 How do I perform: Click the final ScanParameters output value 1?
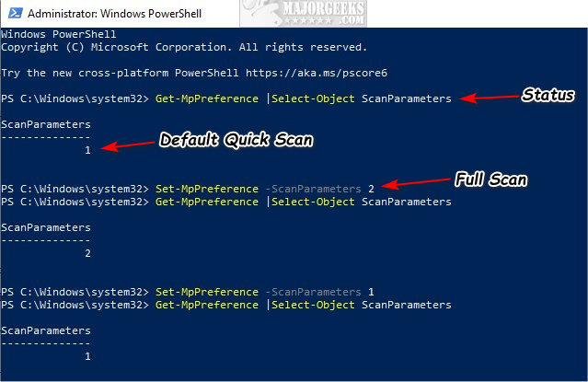[87, 356]
